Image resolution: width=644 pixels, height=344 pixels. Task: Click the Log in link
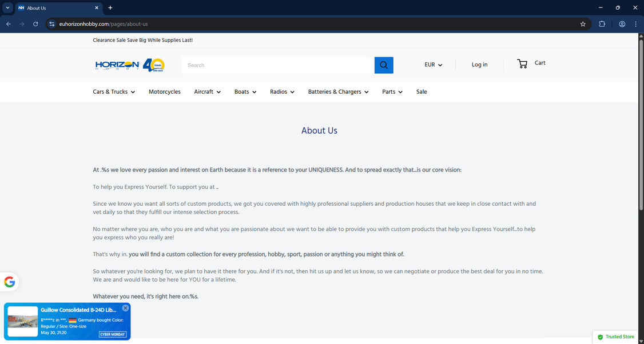479,65
